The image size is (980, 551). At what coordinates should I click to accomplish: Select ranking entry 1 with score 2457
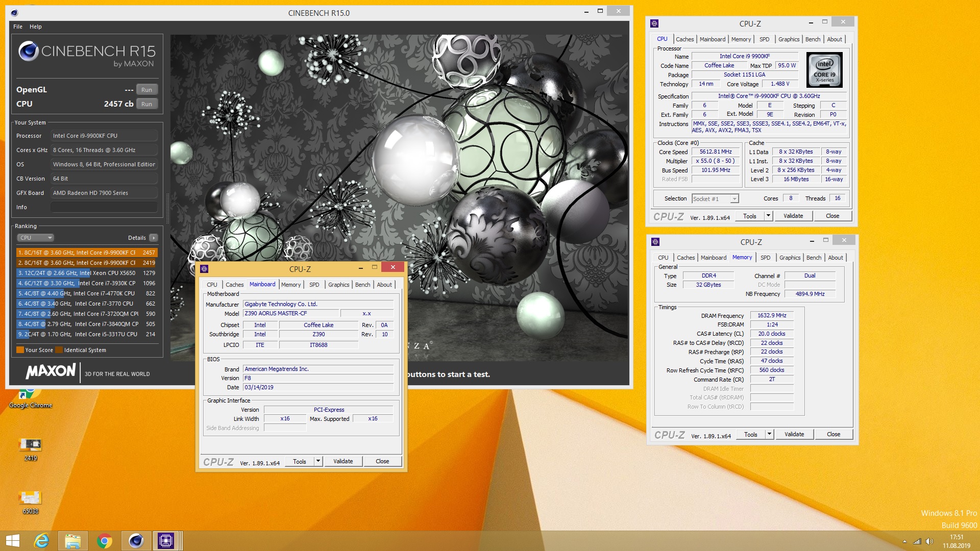click(x=87, y=253)
